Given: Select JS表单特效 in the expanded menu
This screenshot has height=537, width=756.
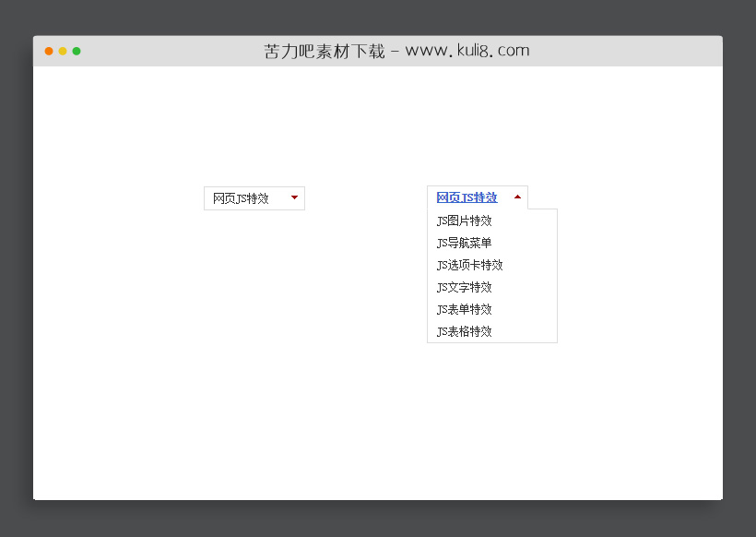Looking at the screenshot, I should [x=464, y=309].
